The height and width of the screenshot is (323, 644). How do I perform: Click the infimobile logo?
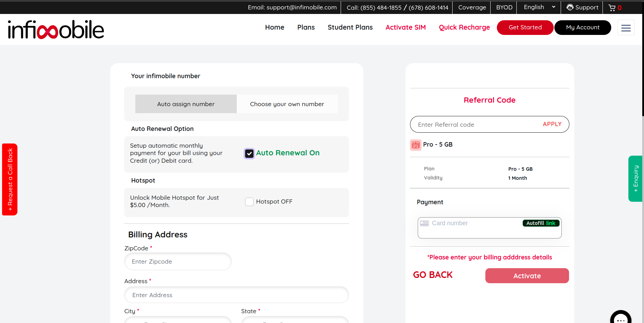[56, 29]
